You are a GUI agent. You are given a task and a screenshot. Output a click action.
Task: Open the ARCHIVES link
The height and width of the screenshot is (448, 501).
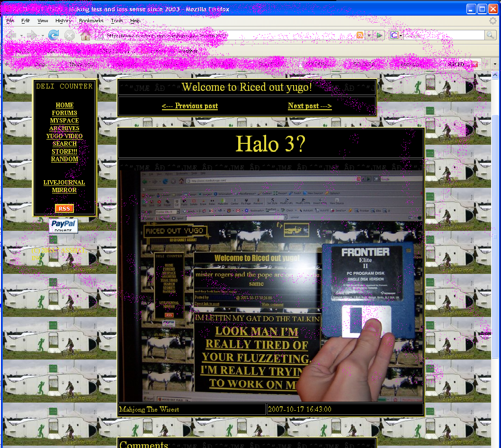(64, 128)
